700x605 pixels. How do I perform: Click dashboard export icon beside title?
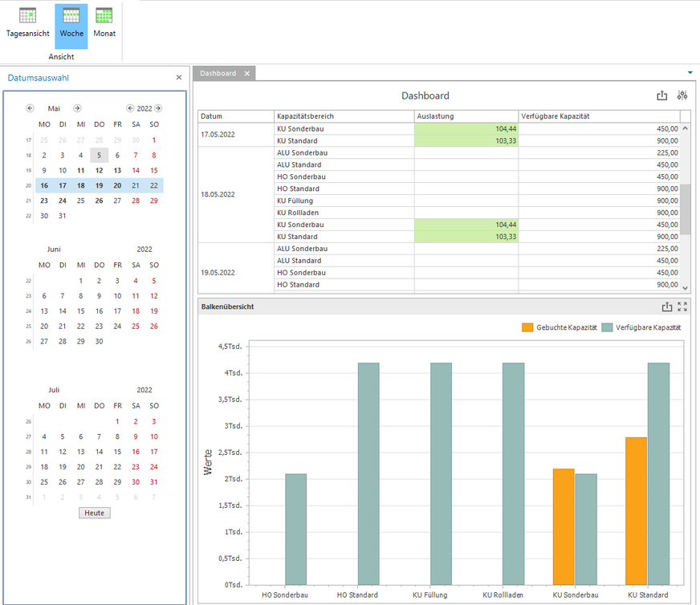[x=662, y=95]
